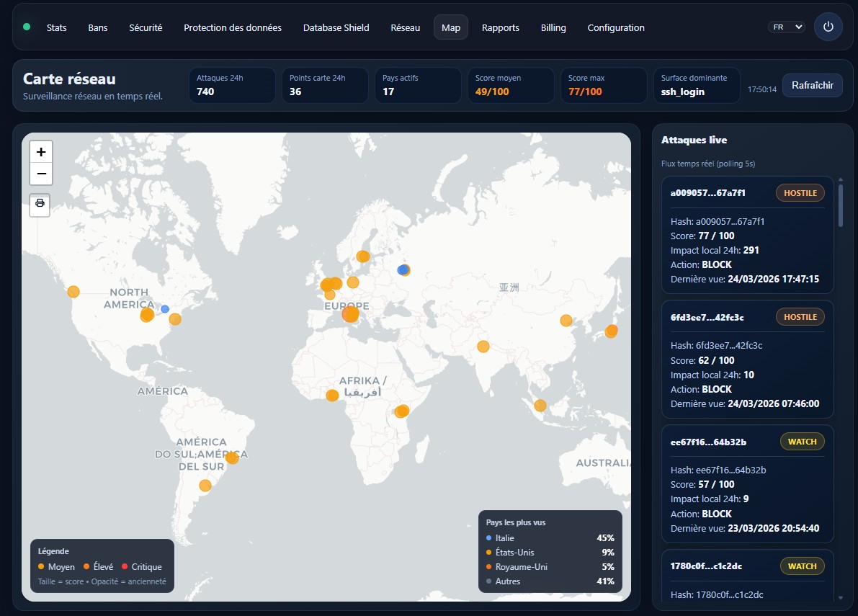Open the Stats tab
The width and height of the screenshot is (858, 616).
point(56,27)
